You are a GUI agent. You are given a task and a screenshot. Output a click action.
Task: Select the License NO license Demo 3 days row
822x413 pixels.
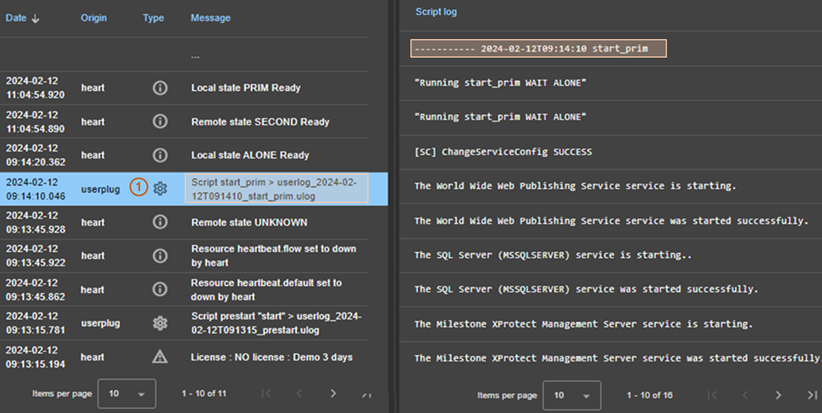coord(271,357)
